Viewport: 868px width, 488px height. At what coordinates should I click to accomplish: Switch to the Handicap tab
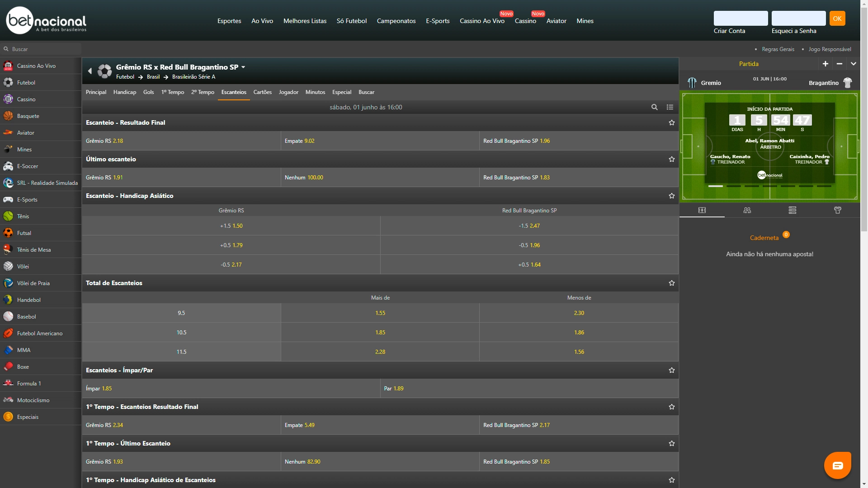[125, 92]
